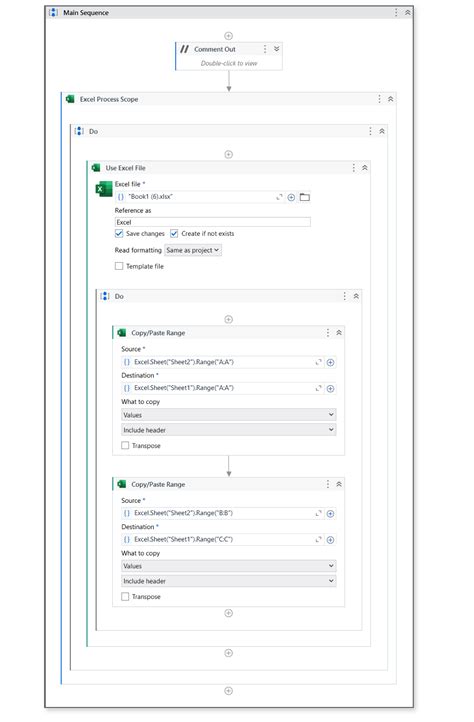
Task: Check Transpose in first Copy/Paste Range
Action: click(x=125, y=445)
